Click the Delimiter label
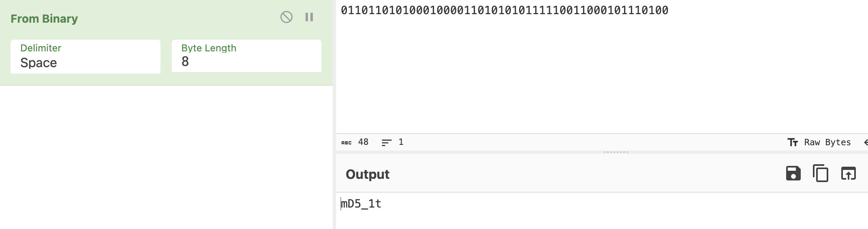Screen dimensions: 868x229 coord(41,48)
